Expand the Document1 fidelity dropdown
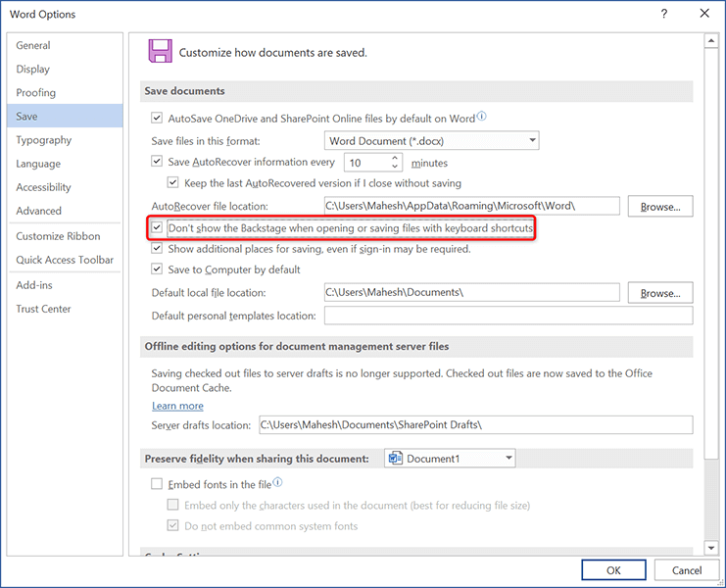 (x=508, y=459)
